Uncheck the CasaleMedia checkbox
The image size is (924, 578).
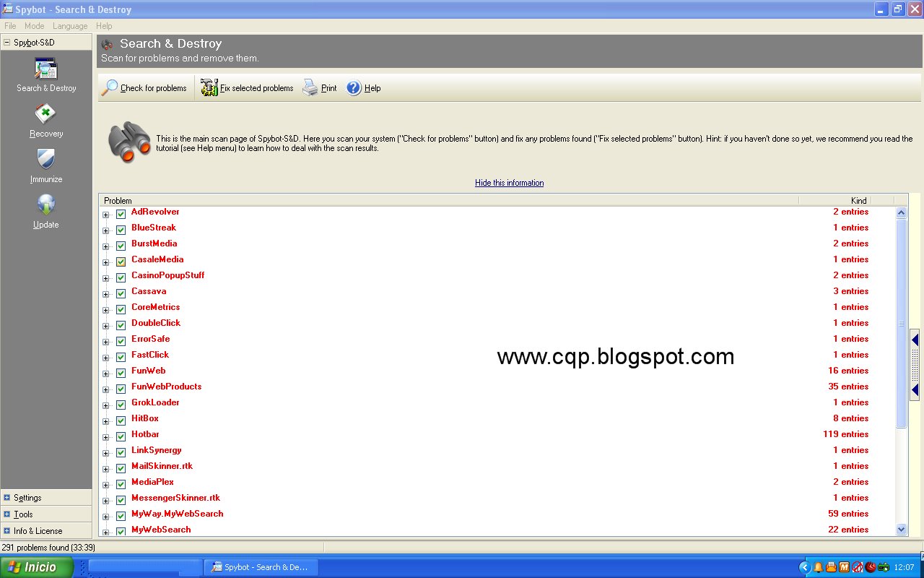click(x=121, y=262)
